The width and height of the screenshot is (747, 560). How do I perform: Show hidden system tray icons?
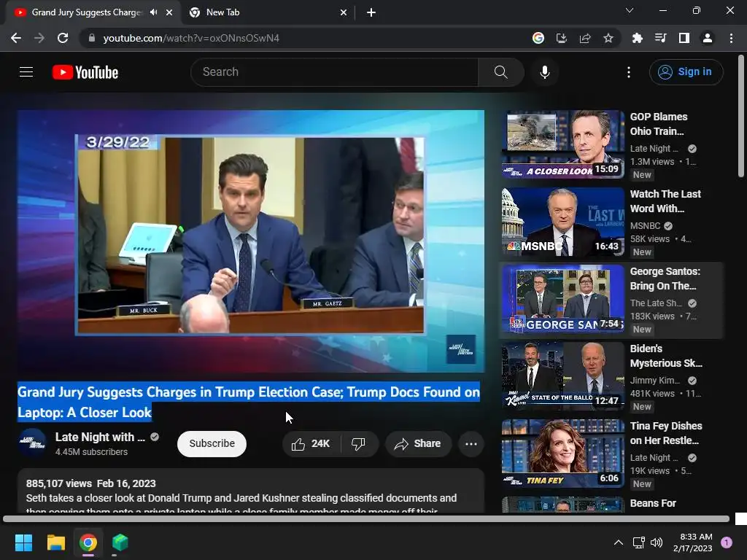tap(619, 542)
